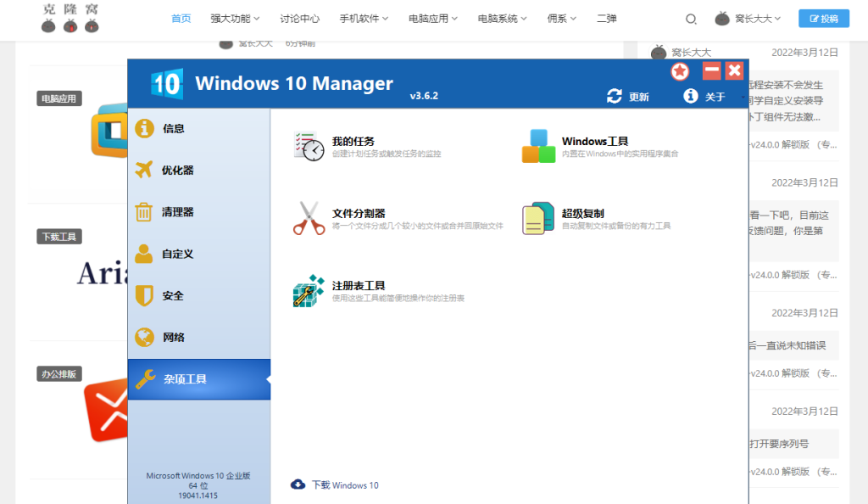Click the Windows工具 title text
This screenshot has height=504, width=868.
(595, 141)
